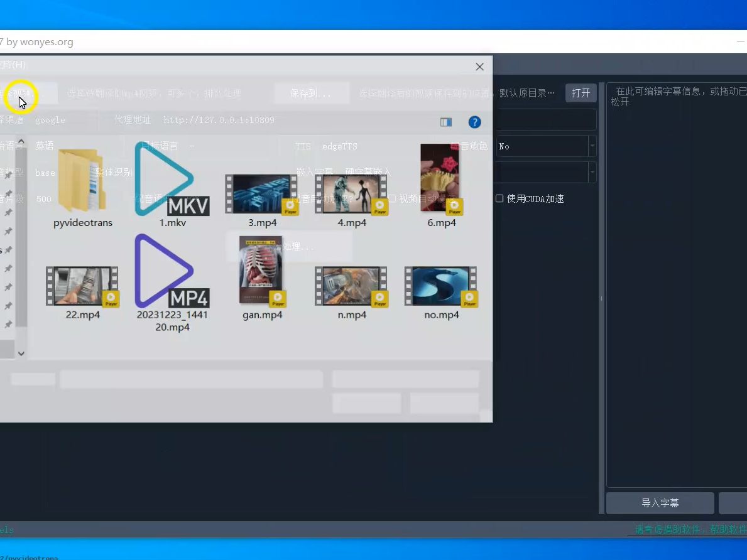Select the 4.mp4 video thumbnail
The width and height of the screenshot is (747, 560).
coord(352,194)
